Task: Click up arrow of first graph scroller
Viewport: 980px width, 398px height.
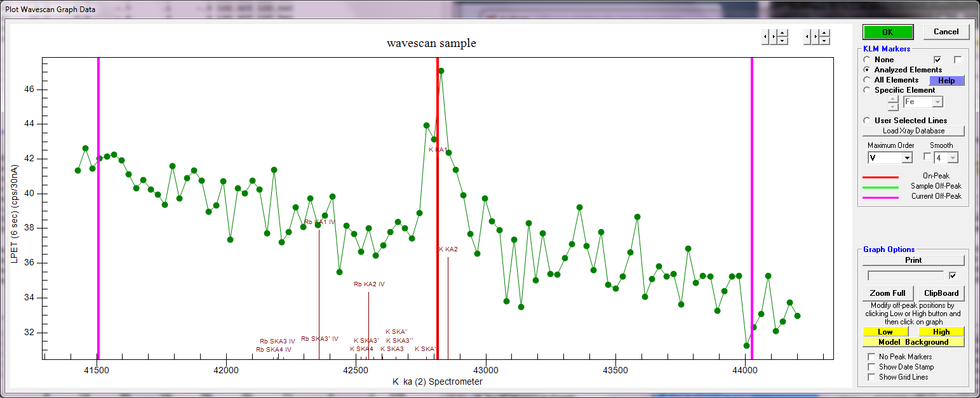Action: 782,34
